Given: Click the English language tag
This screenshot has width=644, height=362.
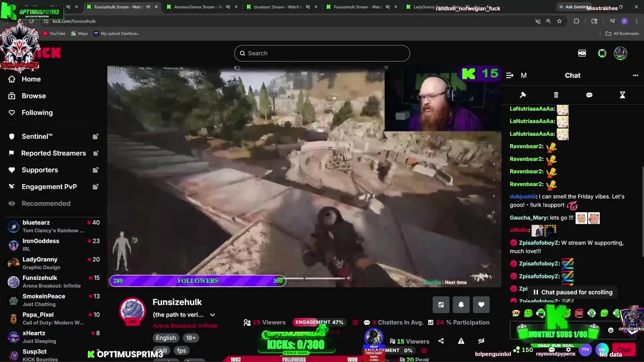Looking at the screenshot, I should point(166,338).
